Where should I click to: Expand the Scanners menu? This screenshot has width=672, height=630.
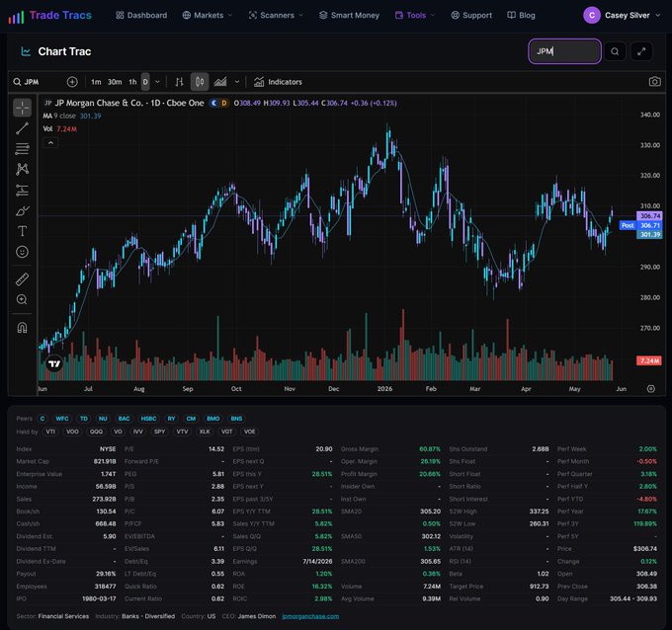(x=276, y=16)
